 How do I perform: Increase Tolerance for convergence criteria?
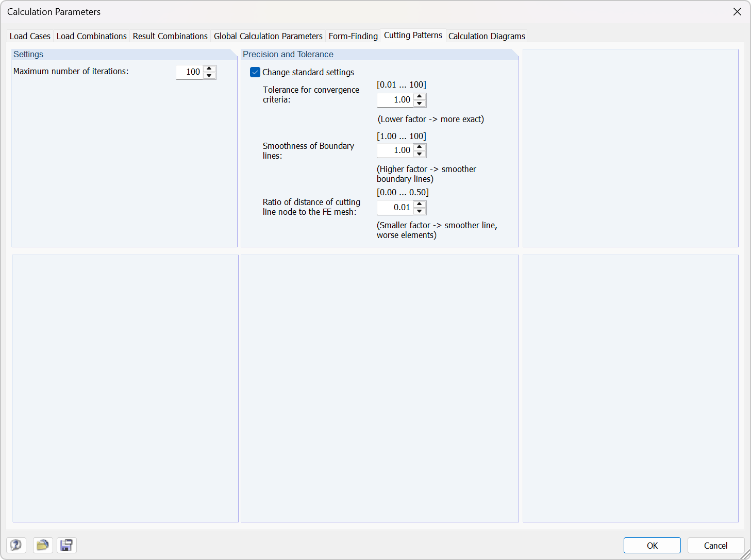point(420,97)
